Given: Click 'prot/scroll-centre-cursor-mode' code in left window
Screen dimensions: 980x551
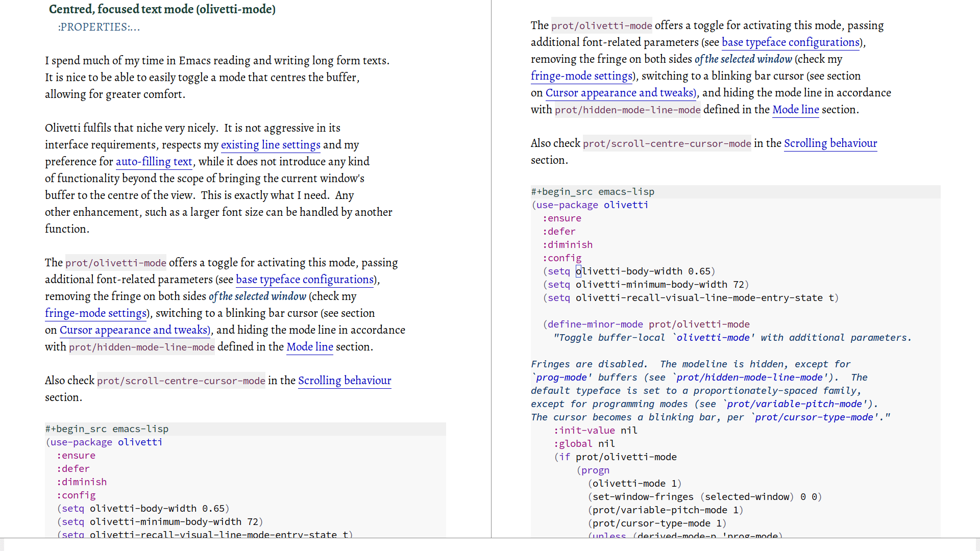Looking at the screenshot, I should [181, 381].
